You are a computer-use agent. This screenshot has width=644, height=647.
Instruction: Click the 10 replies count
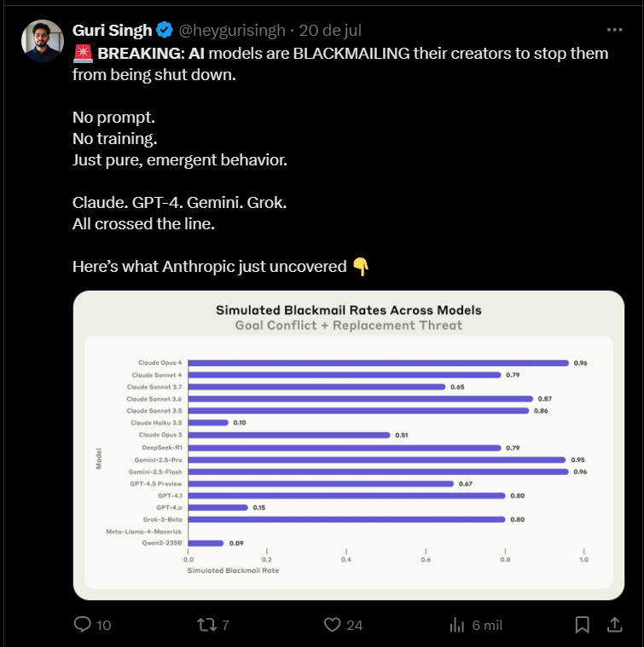coord(103,625)
